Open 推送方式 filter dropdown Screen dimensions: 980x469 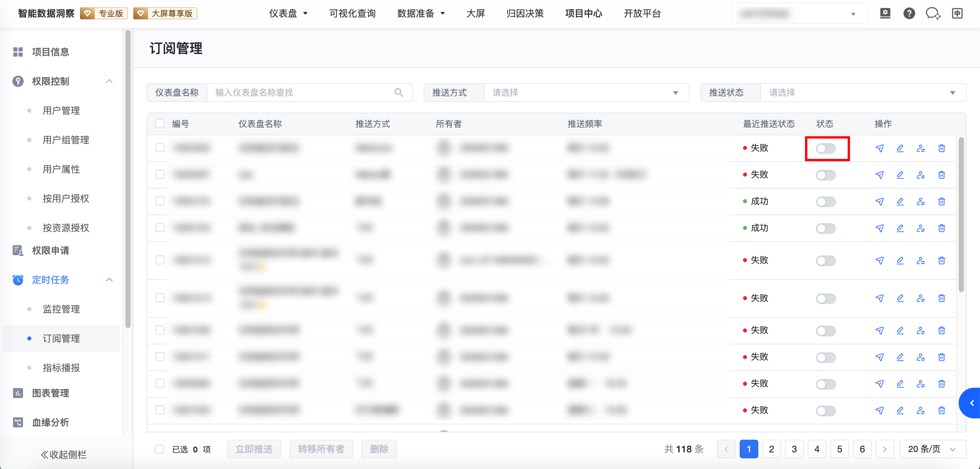(x=586, y=92)
